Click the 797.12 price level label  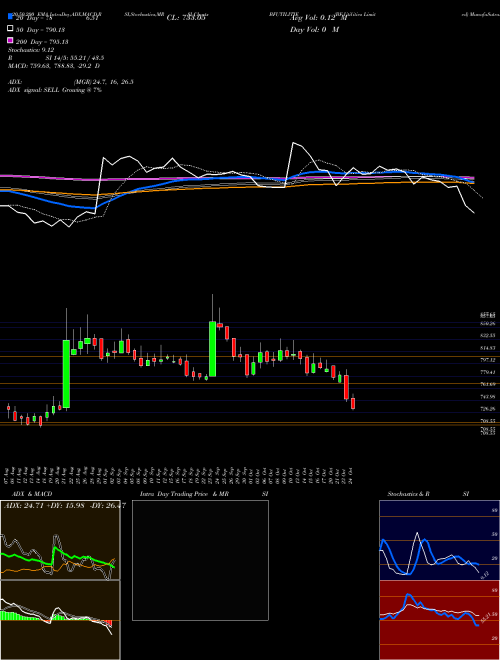(x=488, y=360)
